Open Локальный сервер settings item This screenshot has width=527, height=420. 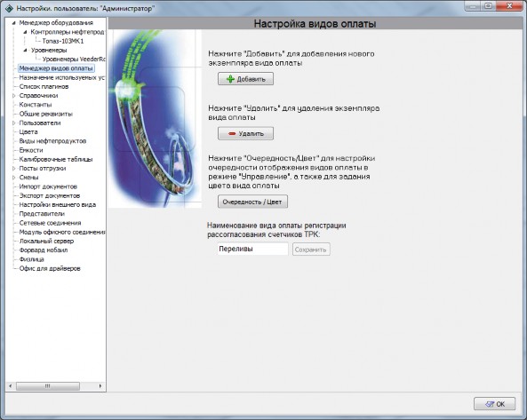[46, 241]
